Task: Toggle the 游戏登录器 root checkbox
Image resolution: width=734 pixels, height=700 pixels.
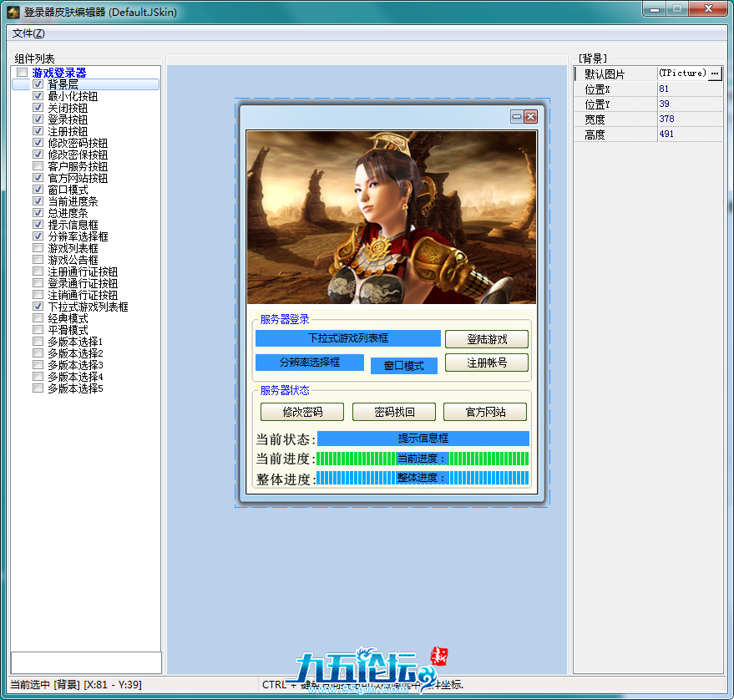Action: (23, 74)
